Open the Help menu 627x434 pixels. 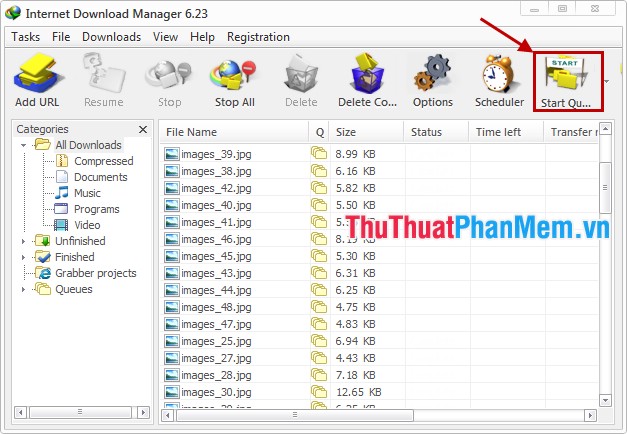(202, 37)
